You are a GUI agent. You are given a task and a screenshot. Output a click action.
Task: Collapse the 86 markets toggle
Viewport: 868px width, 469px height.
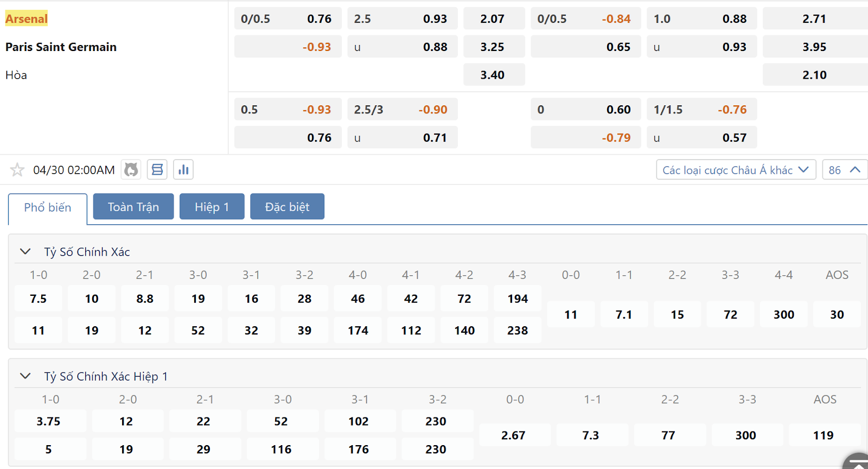tap(845, 170)
